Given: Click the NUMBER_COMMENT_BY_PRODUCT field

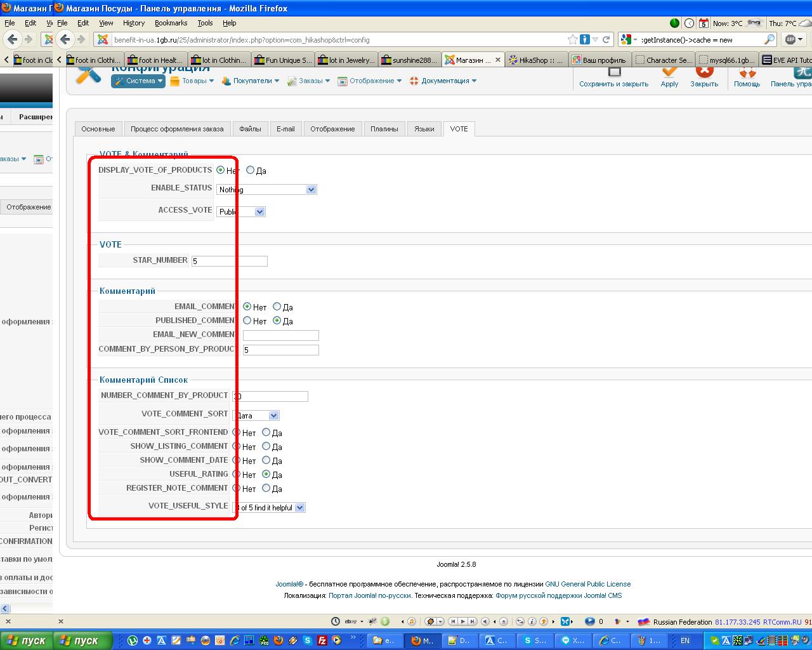Looking at the screenshot, I should point(270,396).
